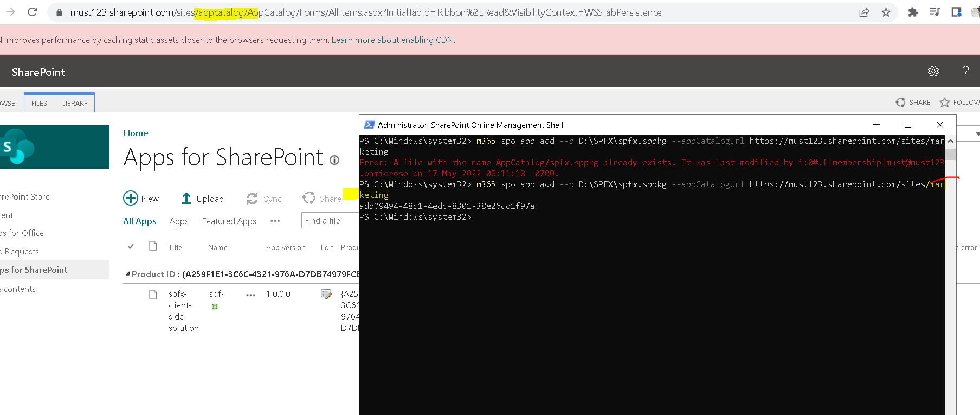
Task: Click the PowerShell icon in shell title bar
Action: tap(370, 125)
